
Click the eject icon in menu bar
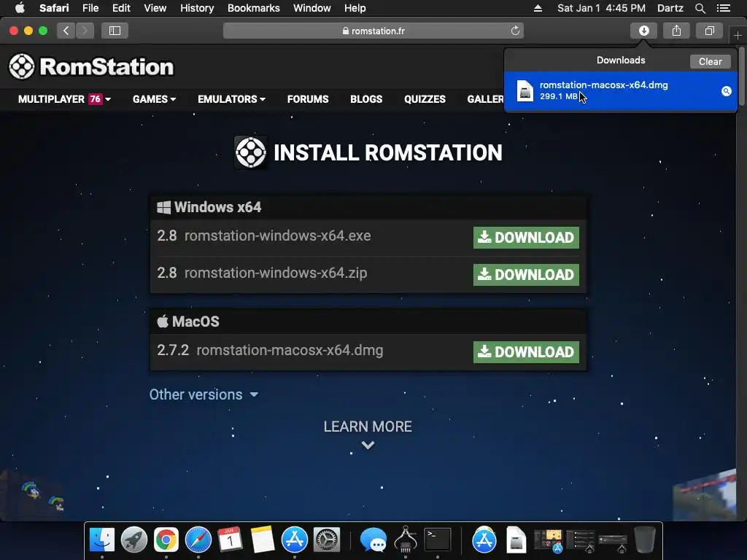[x=538, y=8]
